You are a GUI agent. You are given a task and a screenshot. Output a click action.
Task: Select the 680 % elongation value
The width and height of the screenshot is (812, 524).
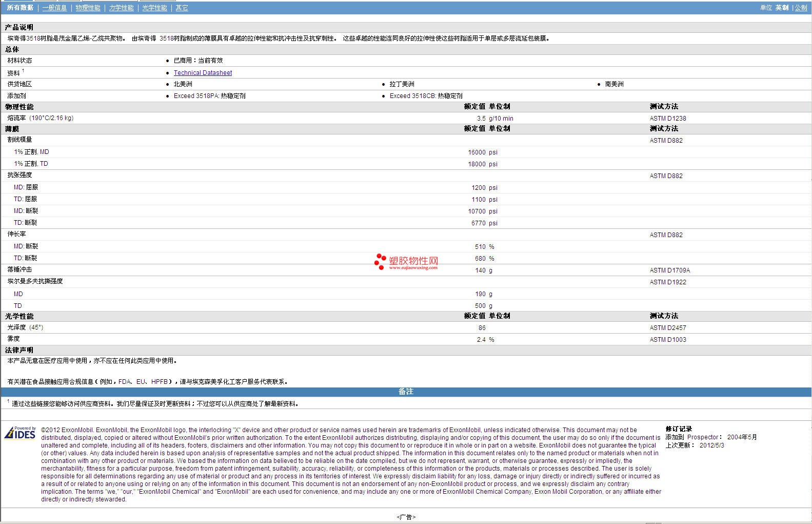[x=484, y=259]
